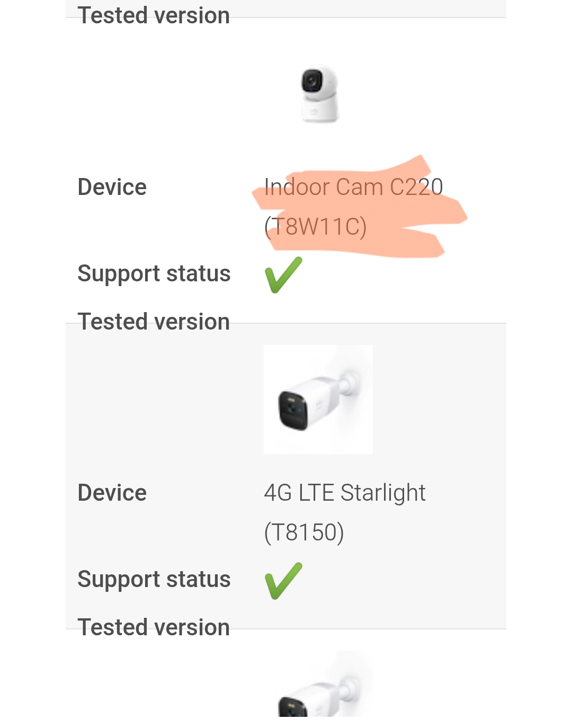Select the highlighted Indoor Cam C220 name
Screen dimensions: 572x728
(353, 187)
